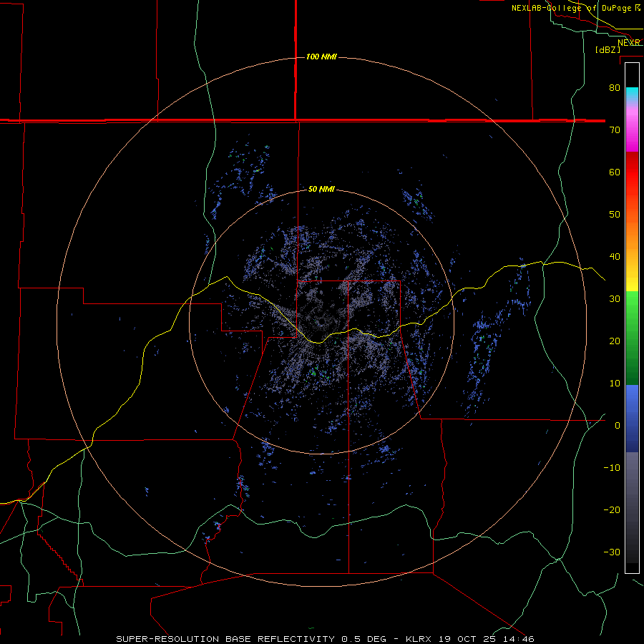The image size is (644, 644).
Task: Click the -10 value on color scale
Action: (612, 468)
